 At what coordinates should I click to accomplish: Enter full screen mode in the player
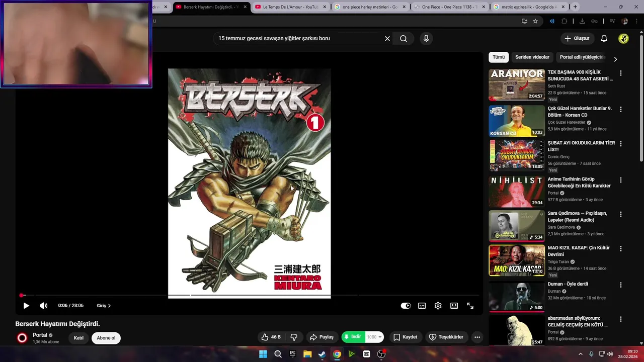pos(470,306)
